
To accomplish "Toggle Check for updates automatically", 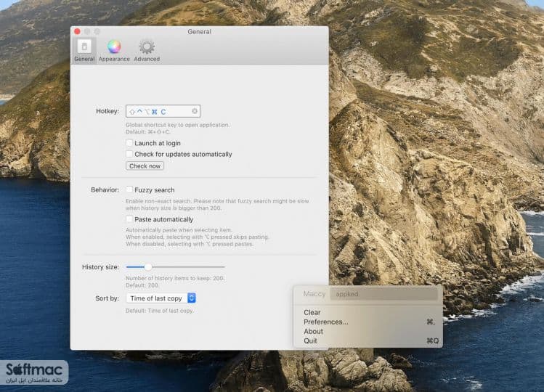I will 129,154.
